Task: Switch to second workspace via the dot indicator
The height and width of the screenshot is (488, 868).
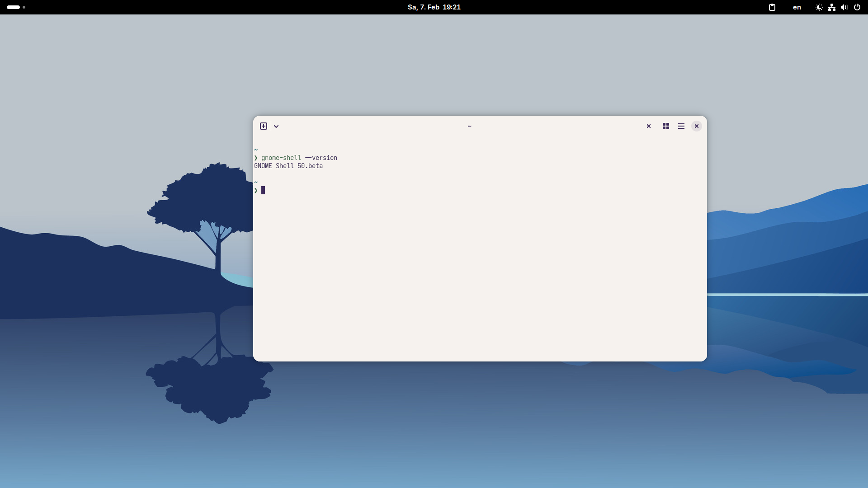Action: [24, 7]
